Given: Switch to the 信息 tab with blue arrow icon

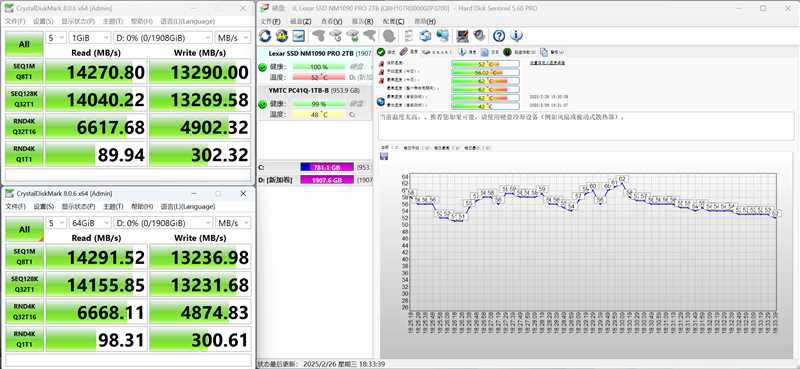Looking at the screenshot, I should pyautogui.click(x=467, y=52).
